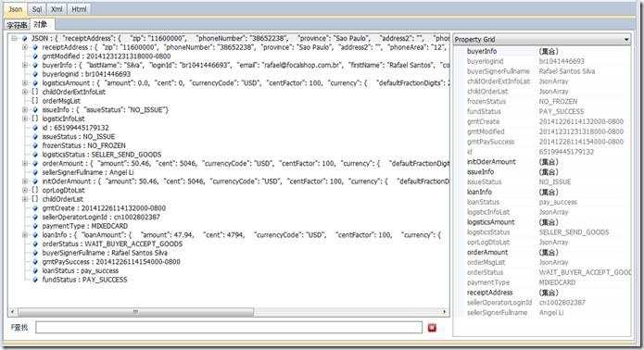Click the orderMsgList array icon
Viewport: 644px width, 350px height.
(x=35, y=101)
